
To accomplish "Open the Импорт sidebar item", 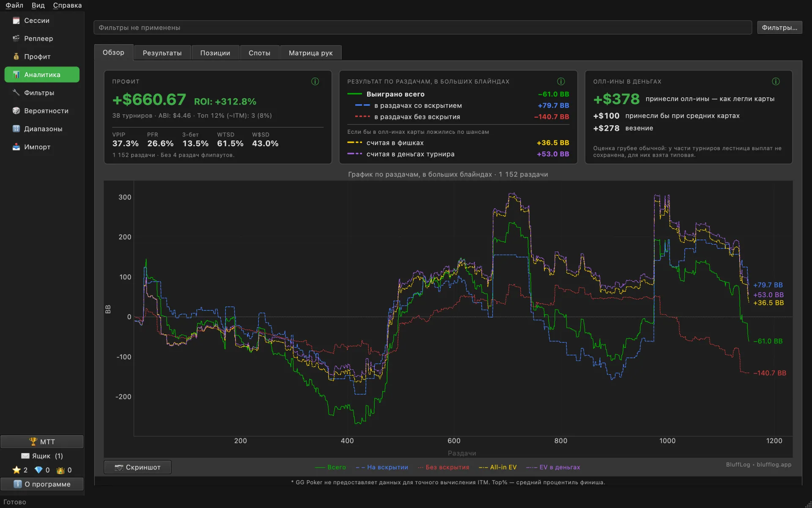I will coord(42,147).
